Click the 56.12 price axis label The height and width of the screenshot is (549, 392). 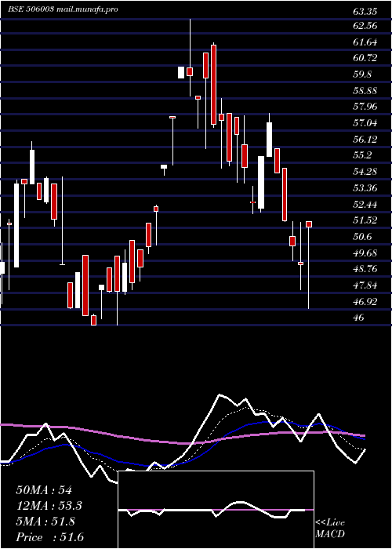click(x=365, y=139)
